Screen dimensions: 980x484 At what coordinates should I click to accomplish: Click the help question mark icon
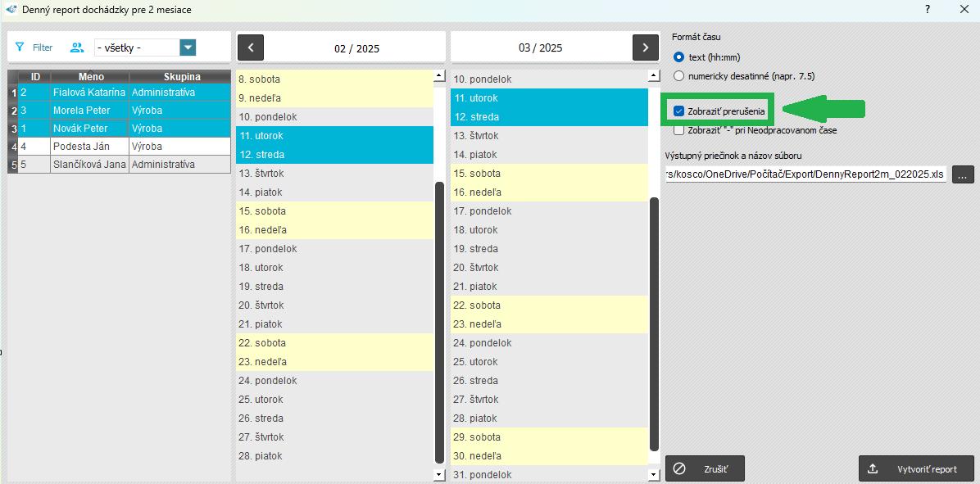point(928,10)
